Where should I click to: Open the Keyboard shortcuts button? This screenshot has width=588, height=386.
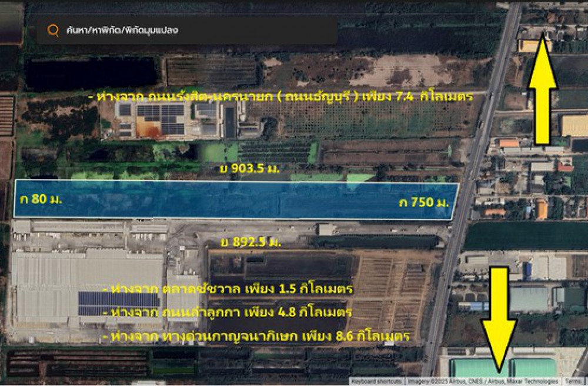pos(376,381)
